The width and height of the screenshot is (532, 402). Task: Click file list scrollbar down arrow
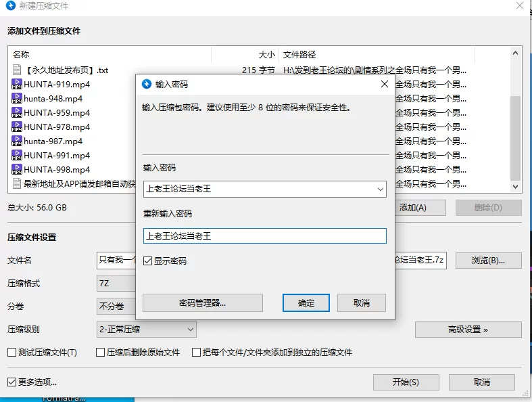(x=515, y=187)
